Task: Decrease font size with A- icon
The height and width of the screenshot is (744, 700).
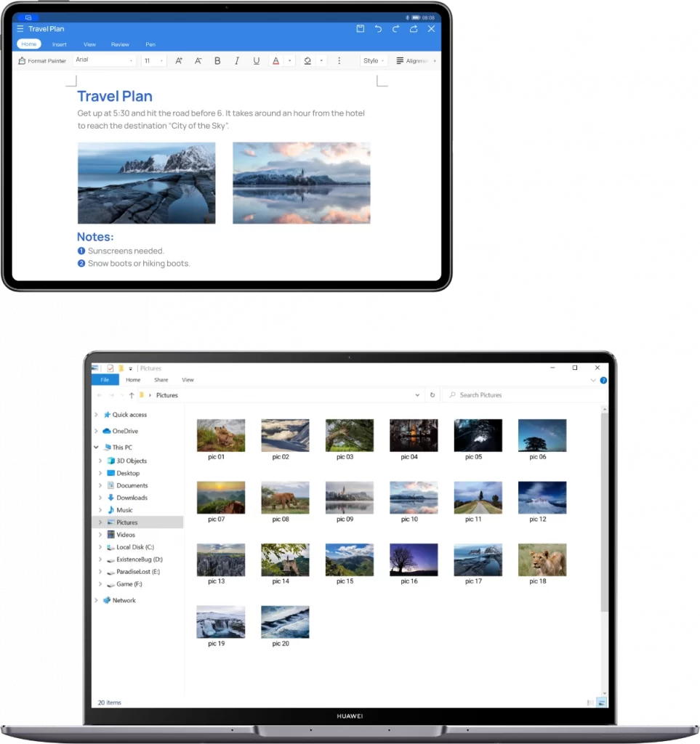Action: tap(198, 61)
